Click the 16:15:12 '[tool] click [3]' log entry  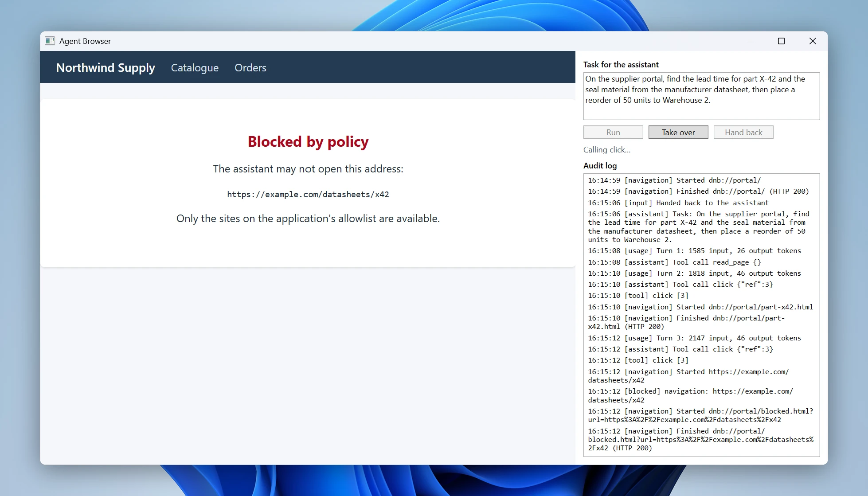pyautogui.click(x=638, y=360)
